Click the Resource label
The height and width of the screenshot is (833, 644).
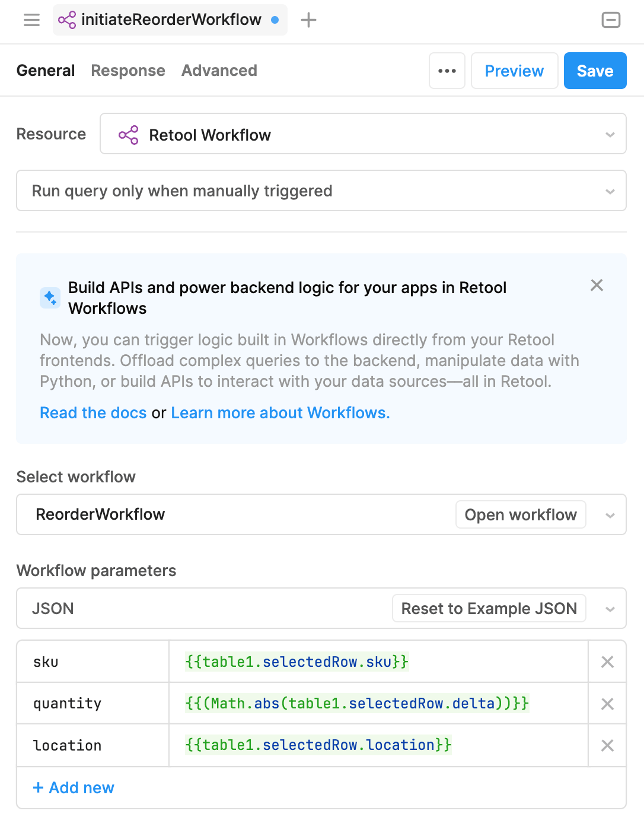click(x=51, y=134)
